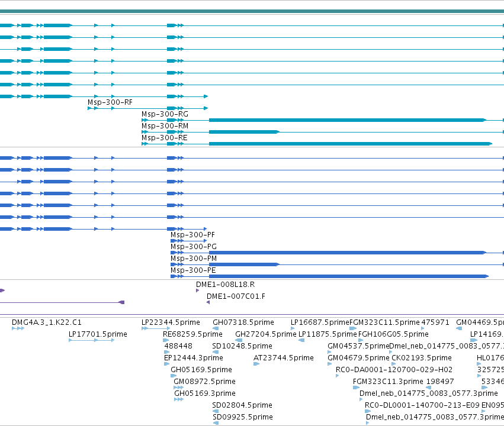The height and width of the screenshot is (426, 504).
Task: Select the GH05169.3prime EST label
Action: point(205,393)
